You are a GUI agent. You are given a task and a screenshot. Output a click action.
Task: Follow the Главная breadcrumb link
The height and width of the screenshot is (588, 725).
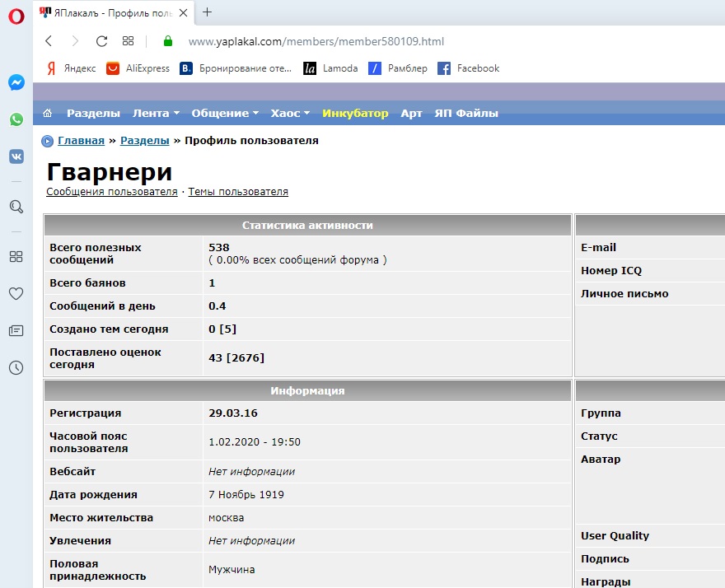81,141
